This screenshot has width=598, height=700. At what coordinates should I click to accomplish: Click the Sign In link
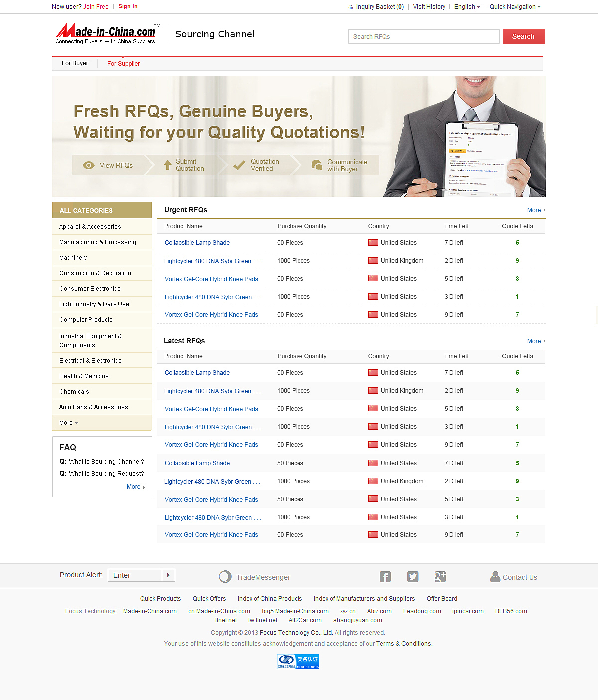128,6
